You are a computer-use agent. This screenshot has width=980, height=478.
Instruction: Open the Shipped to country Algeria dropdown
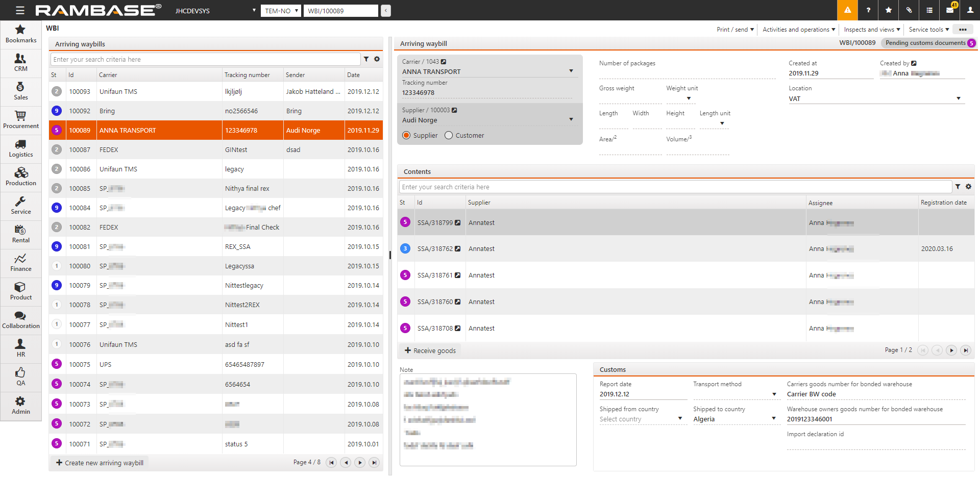point(774,419)
